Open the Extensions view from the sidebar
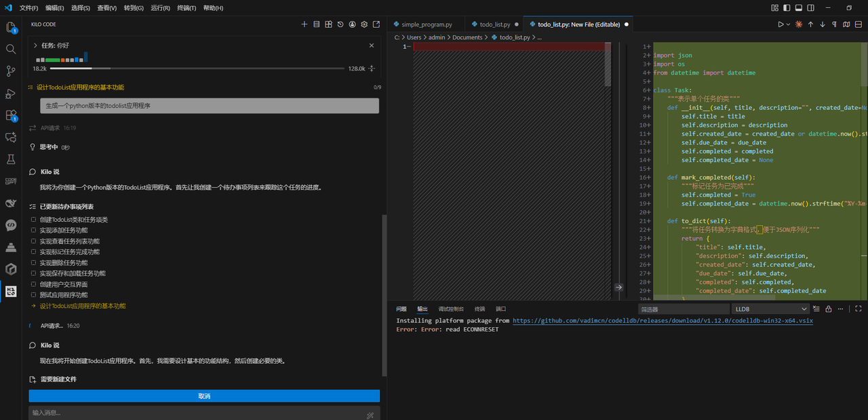This screenshot has width=868, height=420. click(10, 115)
